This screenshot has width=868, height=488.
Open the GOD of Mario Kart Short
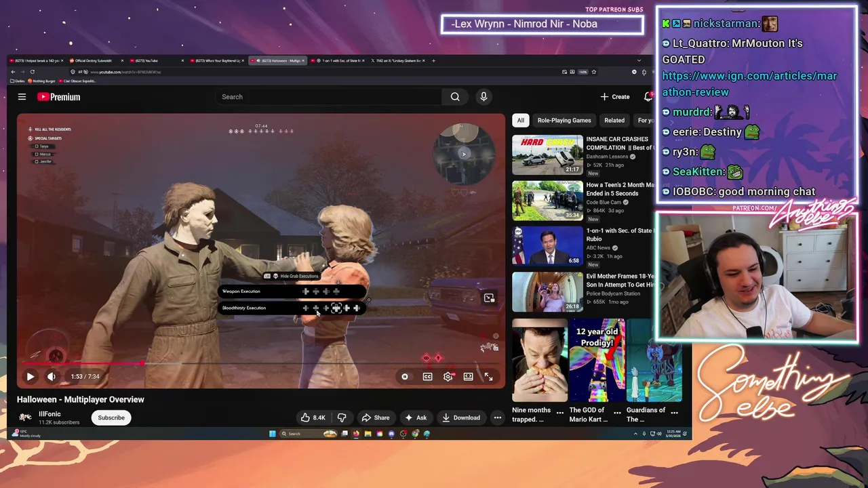click(597, 361)
